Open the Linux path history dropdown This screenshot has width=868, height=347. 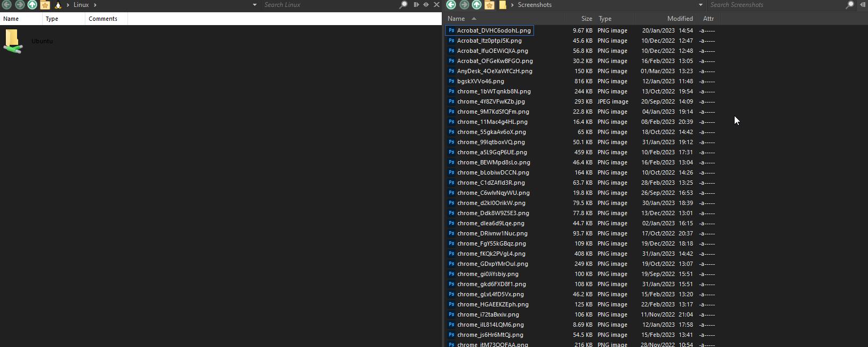point(254,5)
